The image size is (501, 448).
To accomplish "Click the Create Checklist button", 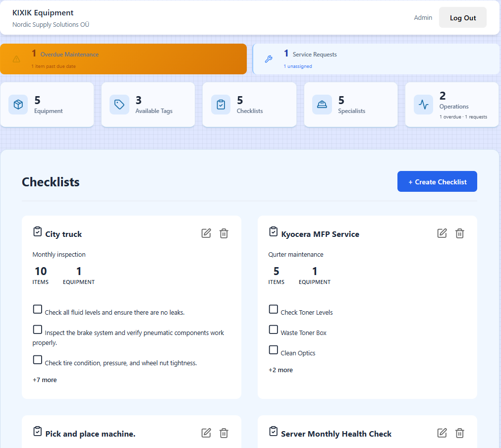I will coord(437,182).
